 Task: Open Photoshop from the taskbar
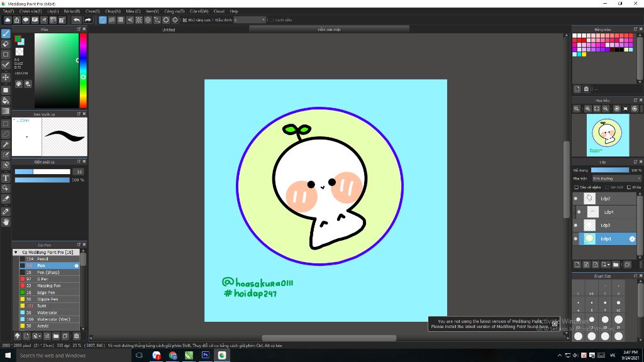206,356
